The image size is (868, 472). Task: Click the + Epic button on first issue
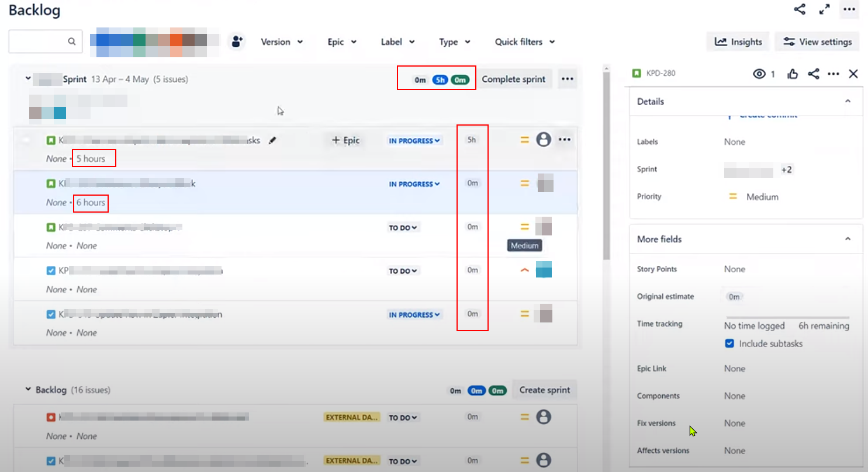point(345,140)
